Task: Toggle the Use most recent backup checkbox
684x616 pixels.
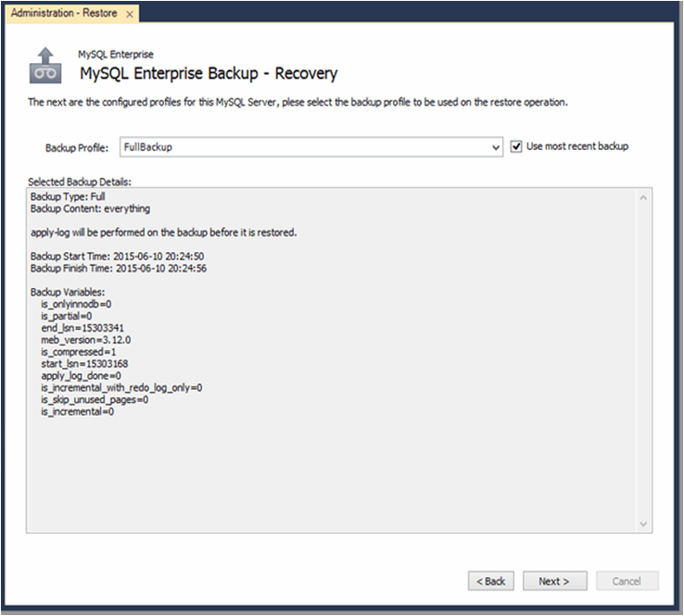Action: point(517,146)
